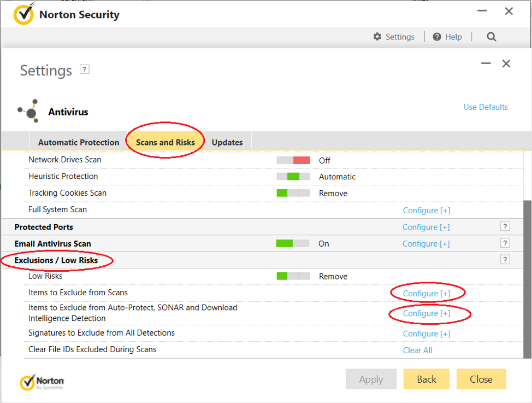Select the Scans and Risks tab
The height and width of the screenshot is (403, 532).
click(165, 142)
